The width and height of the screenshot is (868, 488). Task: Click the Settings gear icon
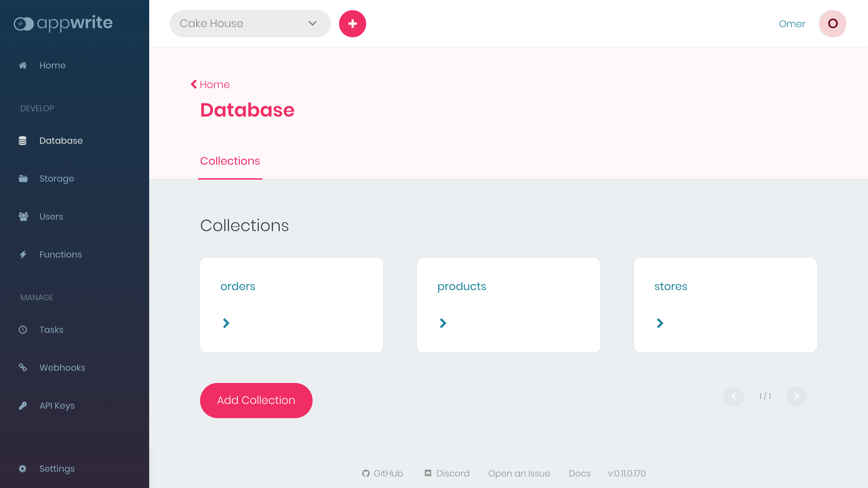(23, 469)
